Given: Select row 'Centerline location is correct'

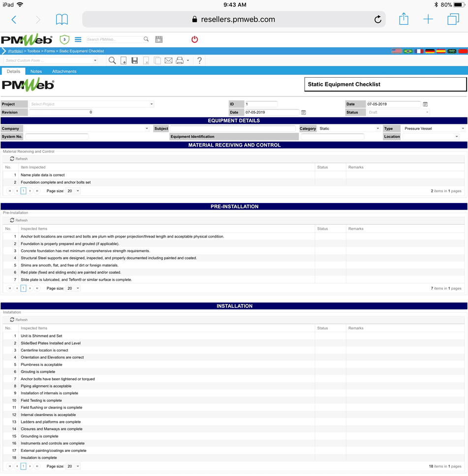Looking at the screenshot, I should tap(233, 350).
